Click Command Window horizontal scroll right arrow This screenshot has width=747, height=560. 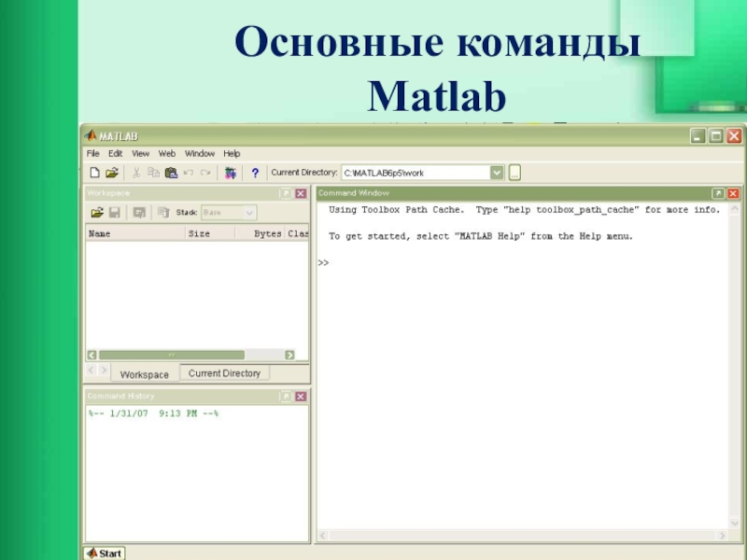723,536
